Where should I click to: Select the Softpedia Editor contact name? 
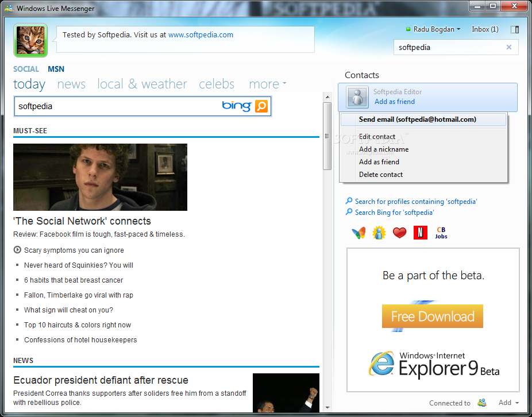click(398, 91)
